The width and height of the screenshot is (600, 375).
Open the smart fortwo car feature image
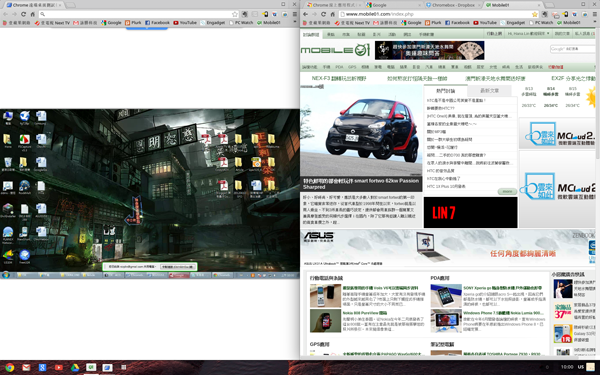(x=361, y=130)
